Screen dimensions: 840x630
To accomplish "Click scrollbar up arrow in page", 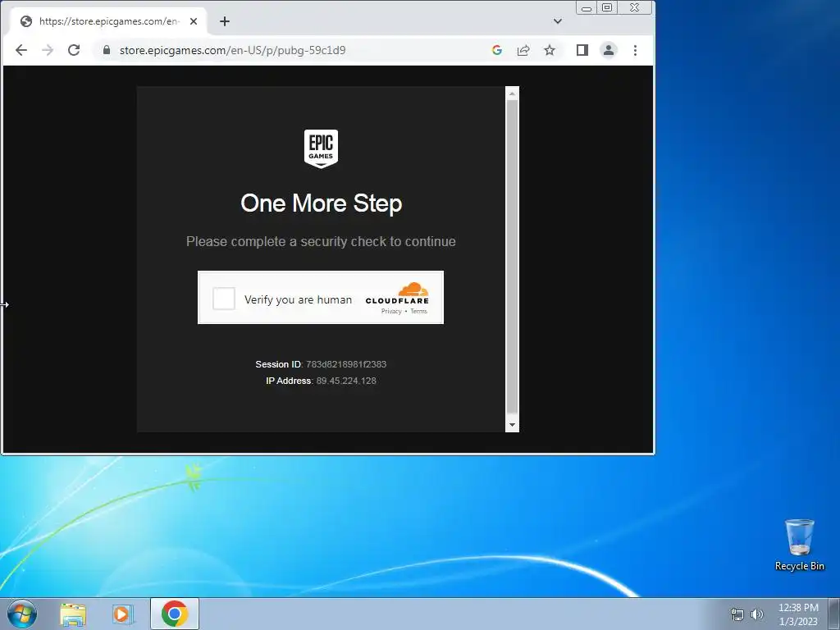I will 512,94.
